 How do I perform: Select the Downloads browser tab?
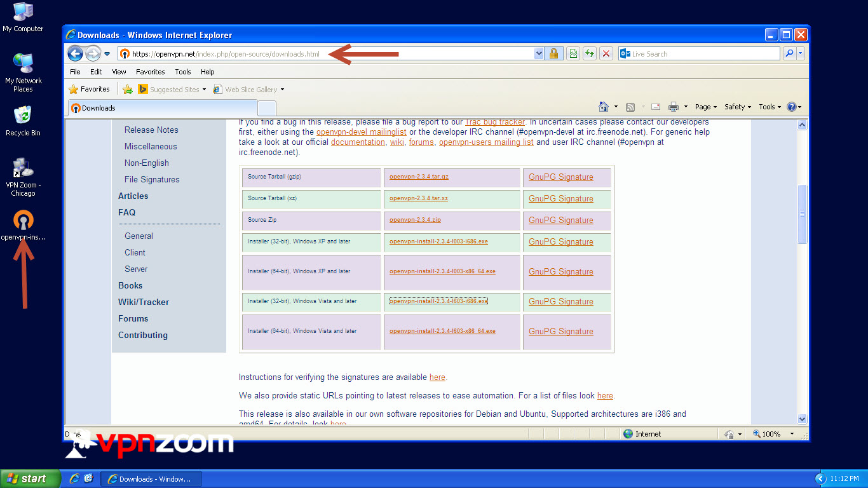(x=162, y=108)
